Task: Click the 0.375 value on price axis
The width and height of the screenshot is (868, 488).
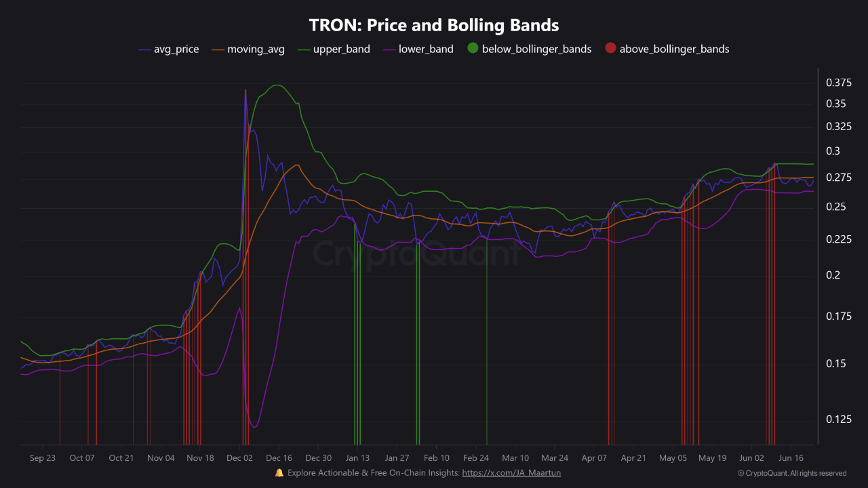Action: (x=838, y=83)
